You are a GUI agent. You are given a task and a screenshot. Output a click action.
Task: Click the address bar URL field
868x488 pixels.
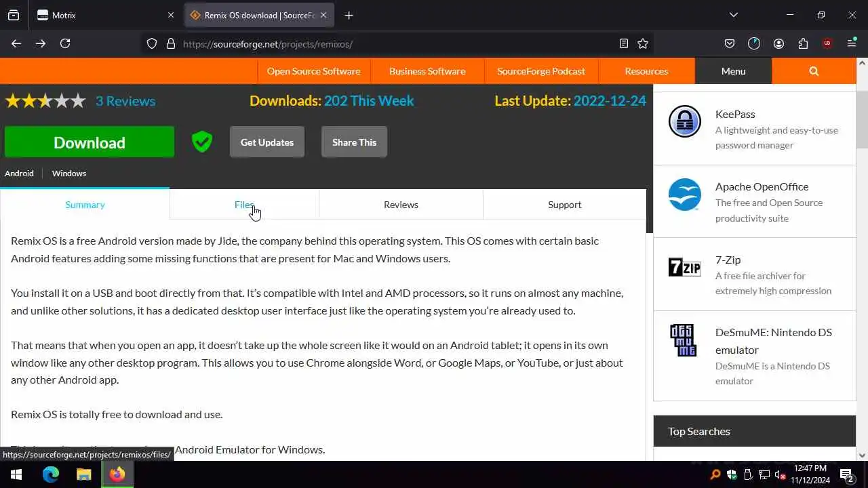pyautogui.click(x=397, y=43)
